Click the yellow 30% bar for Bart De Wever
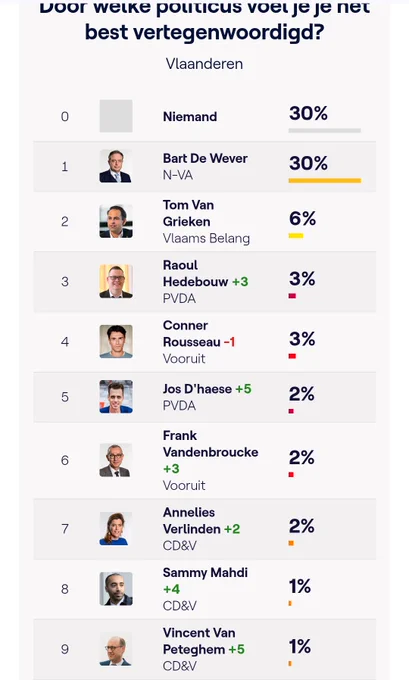This screenshot has height=680, width=409. click(325, 180)
